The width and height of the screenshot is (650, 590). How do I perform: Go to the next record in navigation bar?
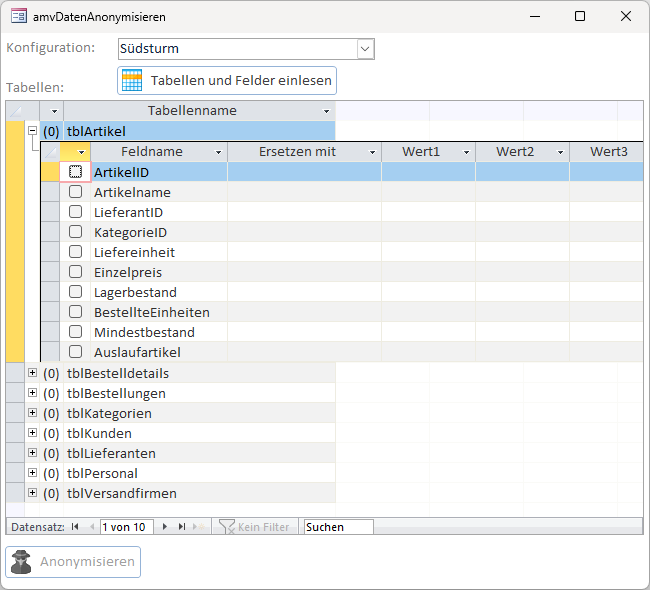click(x=165, y=527)
